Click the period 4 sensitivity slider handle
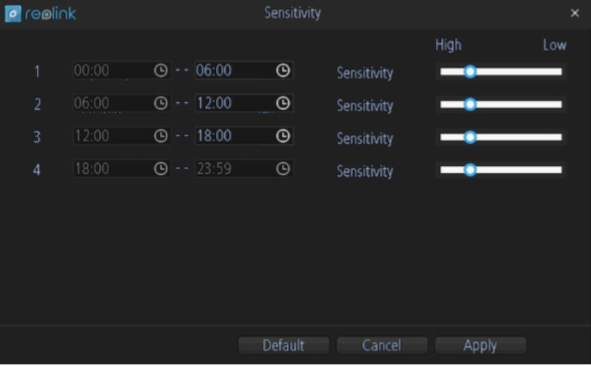591x366 pixels. click(x=470, y=170)
